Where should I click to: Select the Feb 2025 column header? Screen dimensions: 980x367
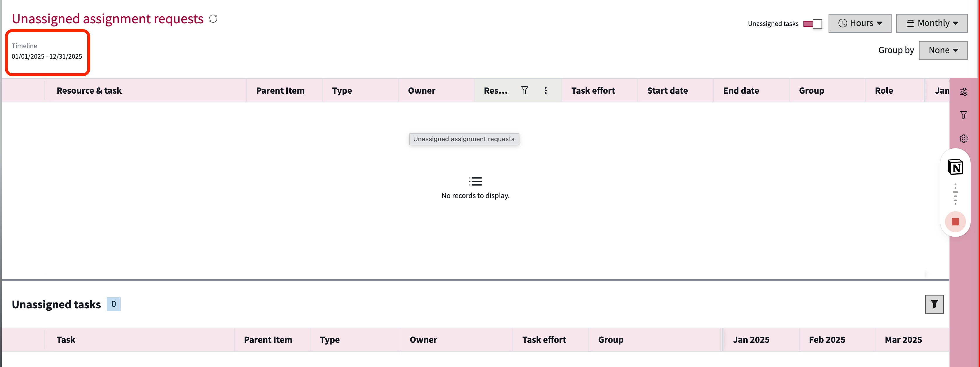tap(827, 340)
